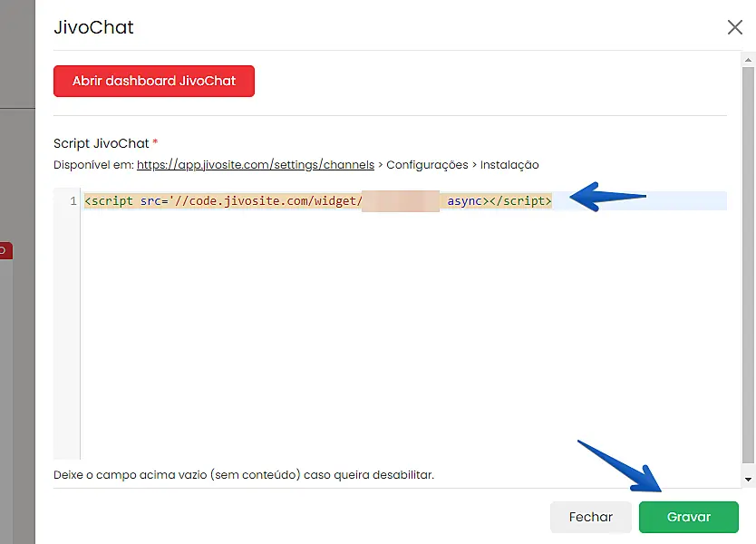This screenshot has width=756, height=544.
Task: Click the 'Deixe o campo acima vazio' hint text
Action: (x=244, y=475)
